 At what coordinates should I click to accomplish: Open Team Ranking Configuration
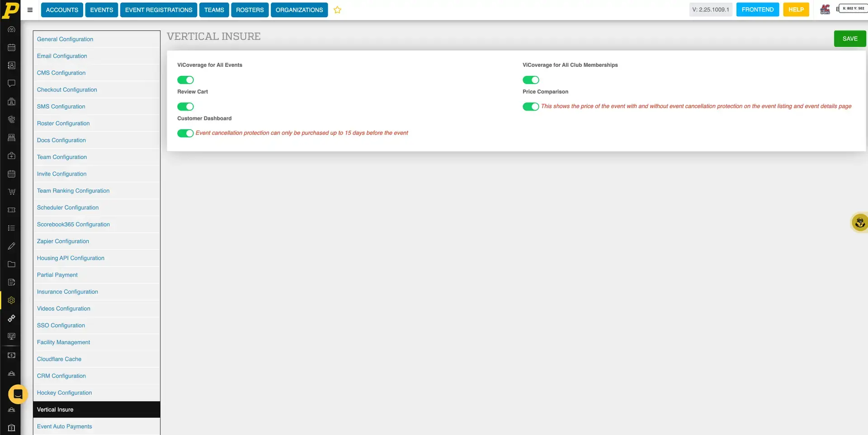96,191
